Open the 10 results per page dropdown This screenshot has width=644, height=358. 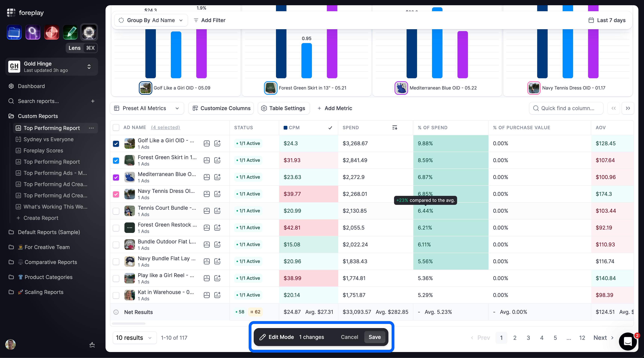click(134, 338)
